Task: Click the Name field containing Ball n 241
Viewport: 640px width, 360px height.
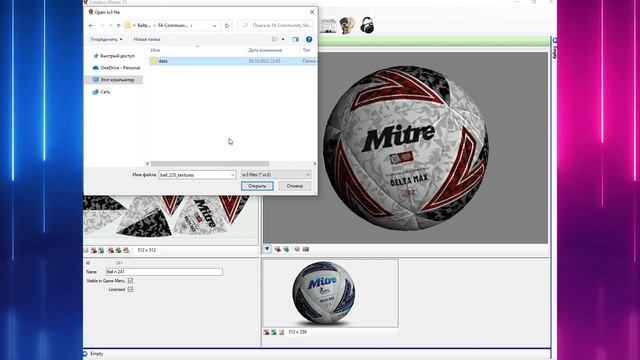Action: (x=164, y=271)
